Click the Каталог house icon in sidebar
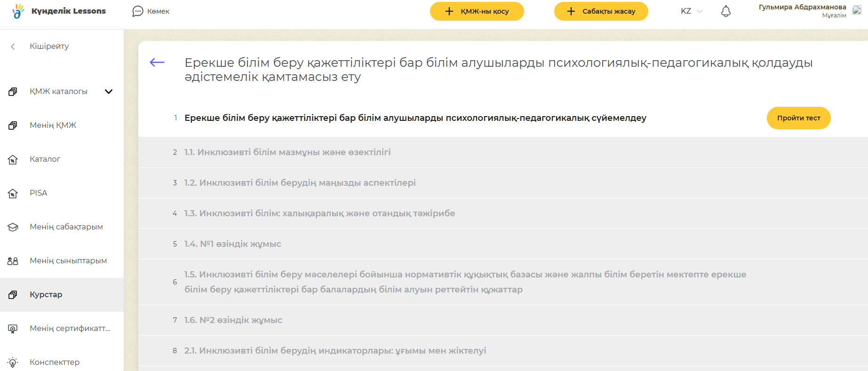This screenshot has height=371, width=868. point(13,159)
